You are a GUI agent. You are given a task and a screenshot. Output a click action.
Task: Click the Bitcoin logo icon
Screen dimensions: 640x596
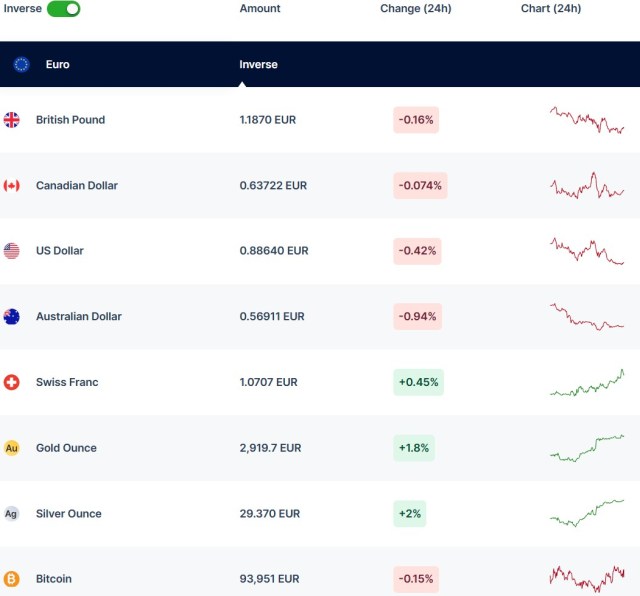pos(12,579)
